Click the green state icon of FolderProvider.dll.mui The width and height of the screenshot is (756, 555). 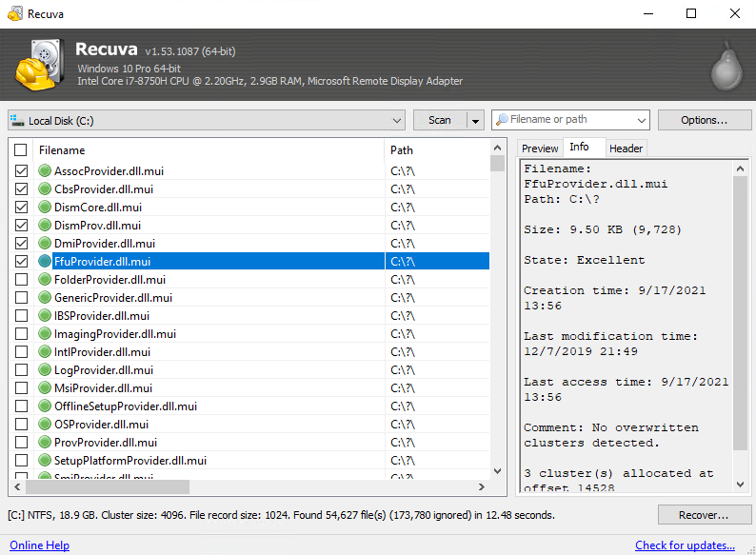coord(45,279)
